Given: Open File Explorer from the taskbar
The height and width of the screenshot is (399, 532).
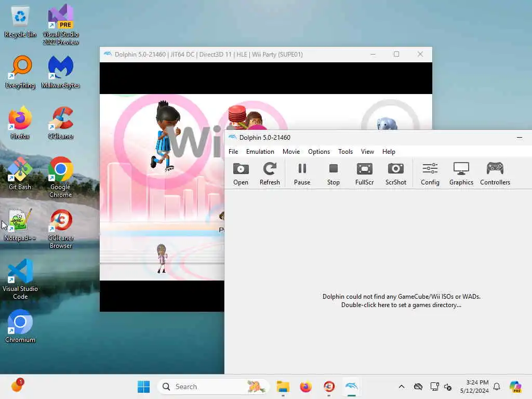Looking at the screenshot, I should point(283,387).
